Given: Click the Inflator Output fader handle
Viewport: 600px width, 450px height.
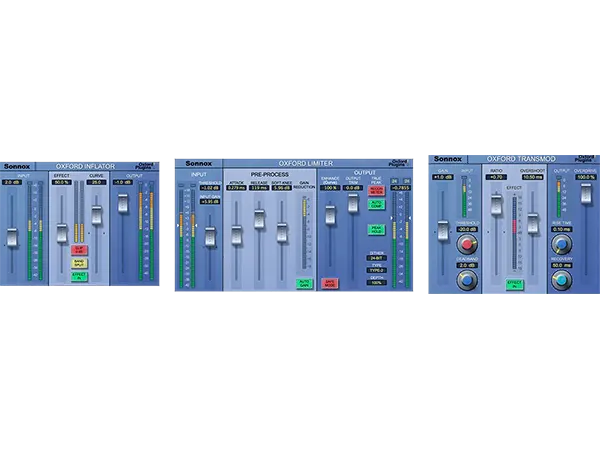Looking at the screenshot, I should (x=123, y=203).
